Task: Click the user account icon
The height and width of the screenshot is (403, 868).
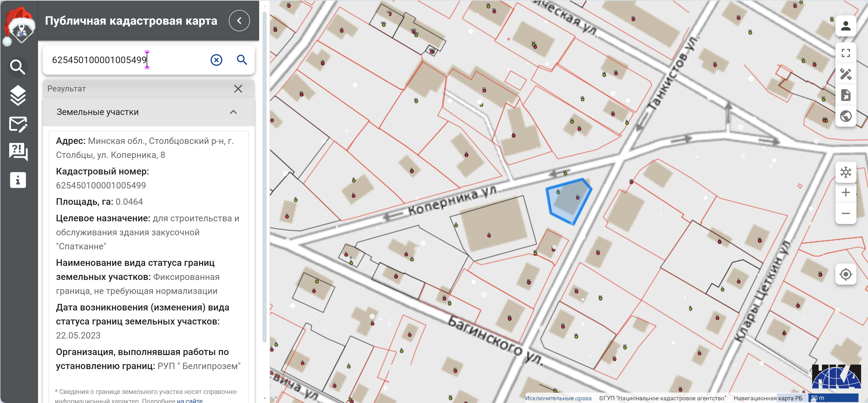Action: (x=845, y=26)
